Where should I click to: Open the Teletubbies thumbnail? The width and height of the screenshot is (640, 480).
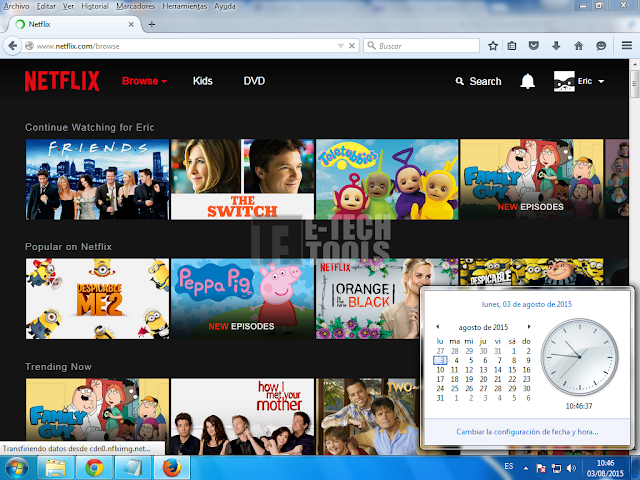(x=387, y=180)
